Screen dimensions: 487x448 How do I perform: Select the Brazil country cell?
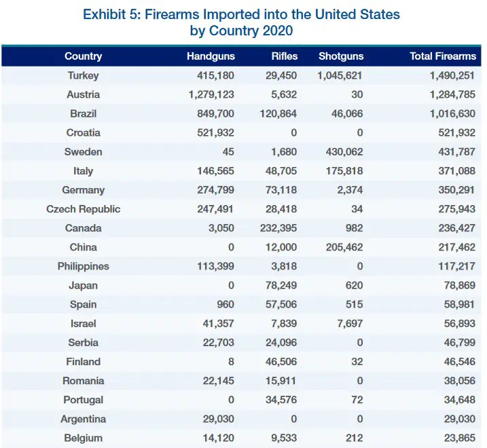pyautogui.click(x=84, y=113)
